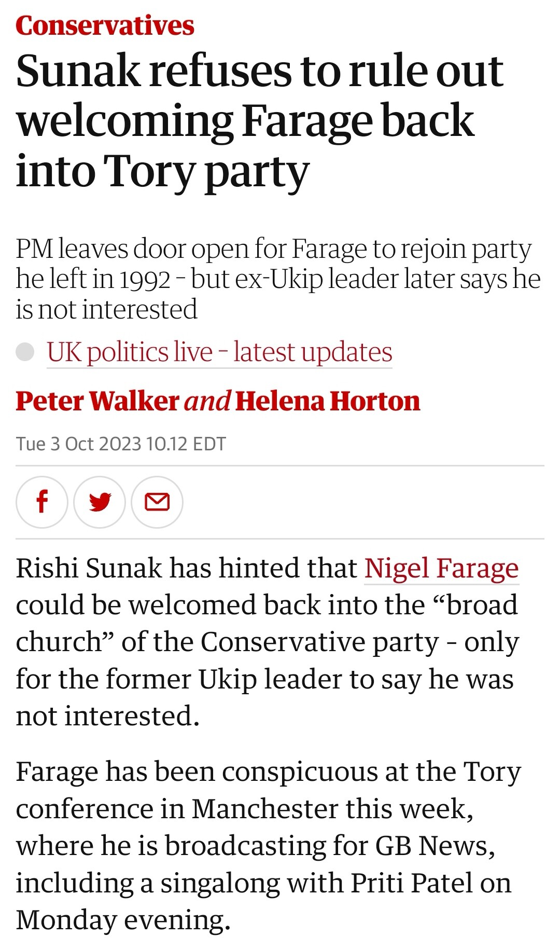Screen dimensions: 560x950
Task: Follow the Nigel Farage link in article
Action: point(442,568)
